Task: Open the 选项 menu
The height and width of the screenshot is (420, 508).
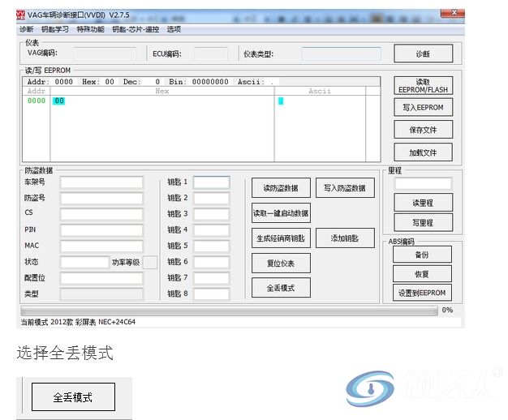Action: click(x=174, y=29)
